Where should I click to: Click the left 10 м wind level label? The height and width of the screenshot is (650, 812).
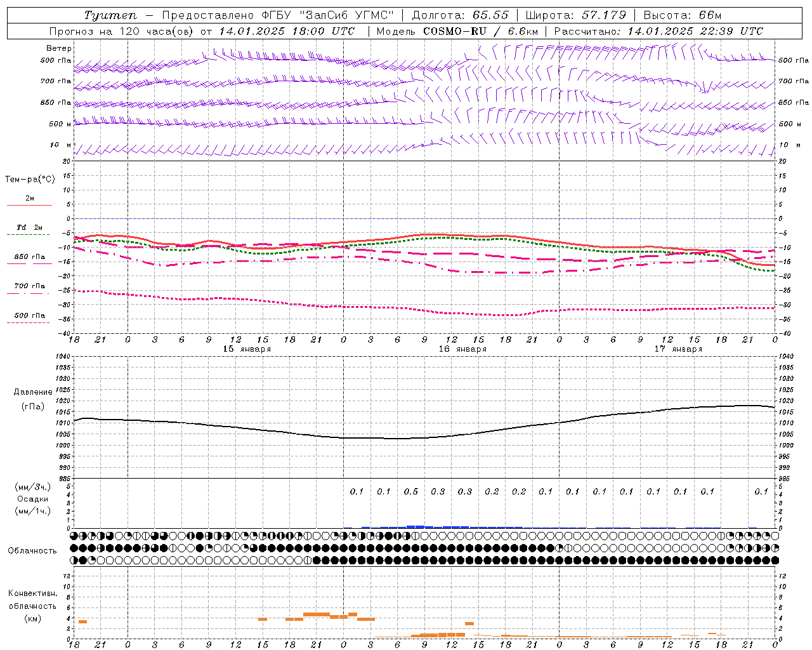pyautogui.click(x=61, y=145)
